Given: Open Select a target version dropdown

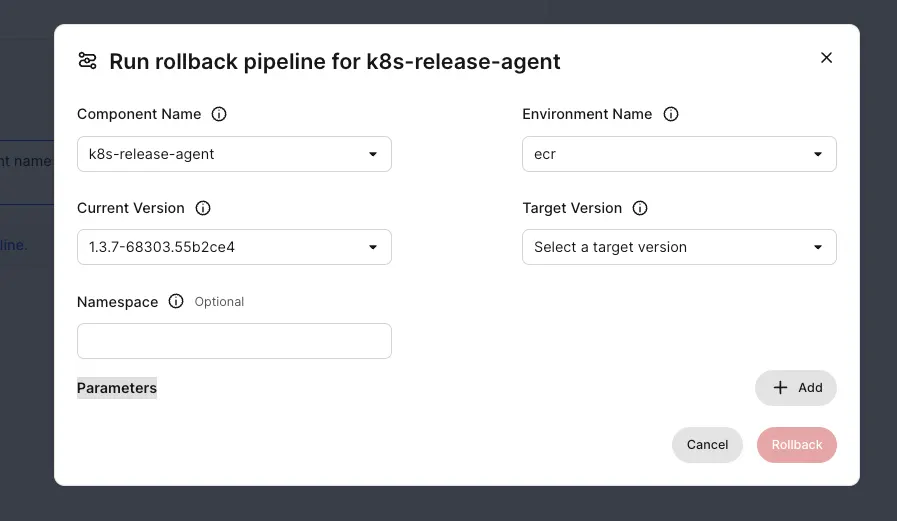Looking at the screenshot, I should tap(679, 247).
